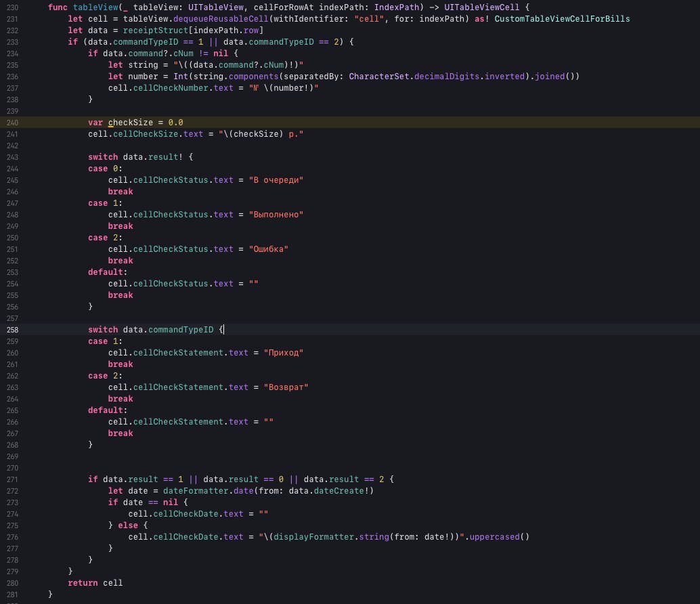Click displayFormatter on line 276
This screenshot has width=700, height=604.
[314, 537]
